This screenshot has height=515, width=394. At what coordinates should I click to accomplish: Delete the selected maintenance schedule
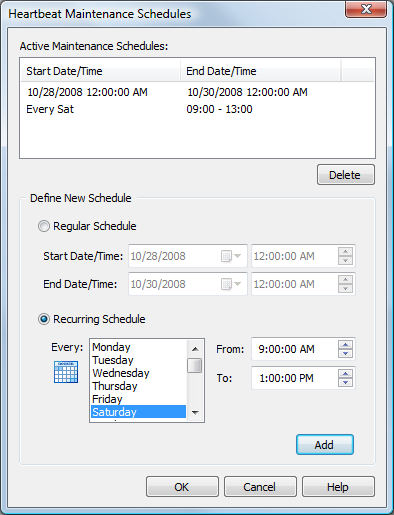point(346,175)
